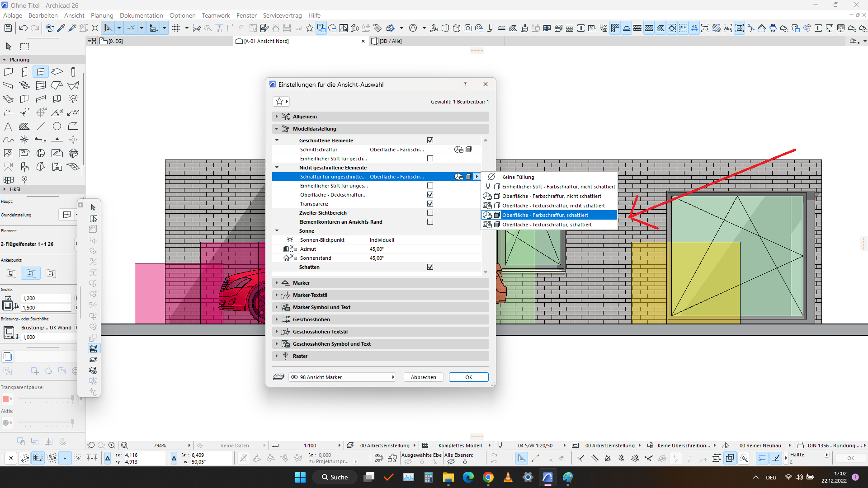The height and width of the screenshot is (488, 868).
Task: Click the Undo arrow icon
Action: (x=23, y=28)
